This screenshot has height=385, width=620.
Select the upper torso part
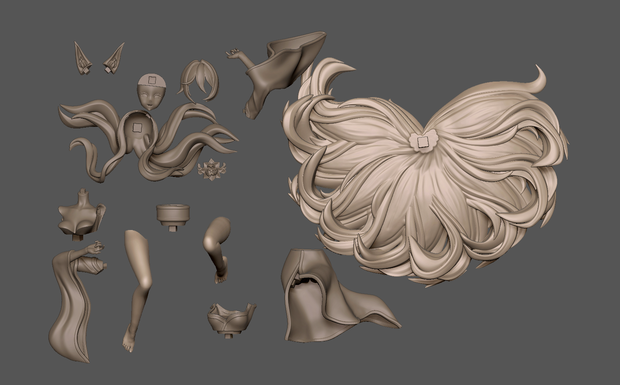click(81, 215)
